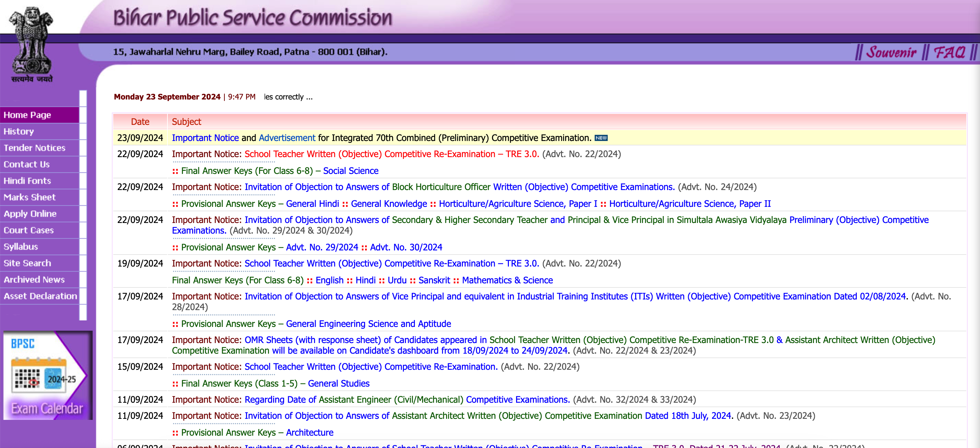980x448 pixels.
Task: Open Advertisement link for 70th Combined exam
Action: pyautogui.click(x=287, y=138)
